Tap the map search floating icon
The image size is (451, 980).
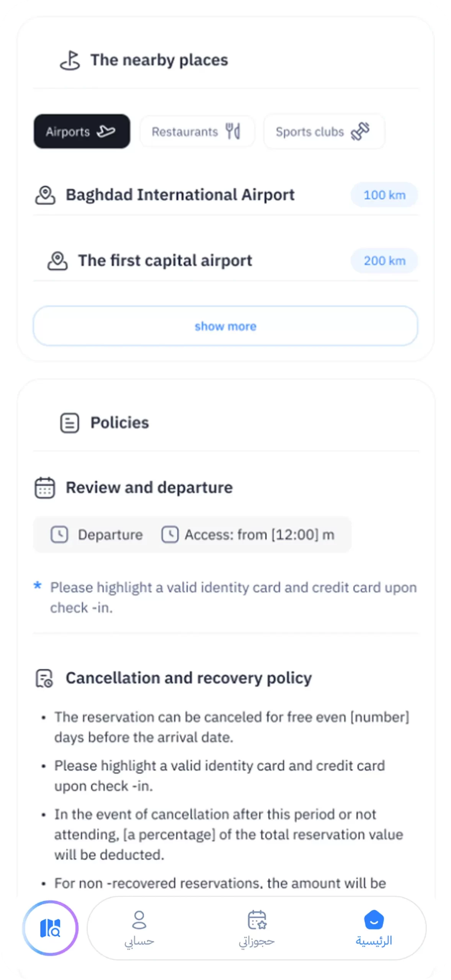[x=50, y=928]
